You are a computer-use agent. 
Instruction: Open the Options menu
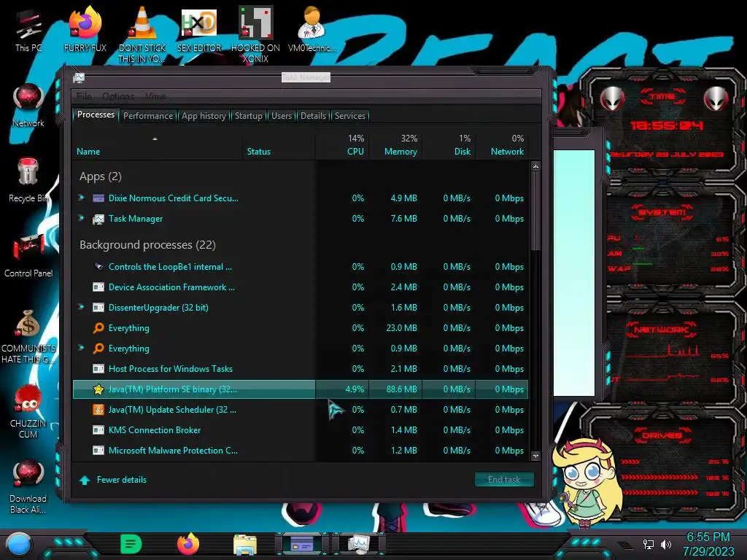(118, 96)
